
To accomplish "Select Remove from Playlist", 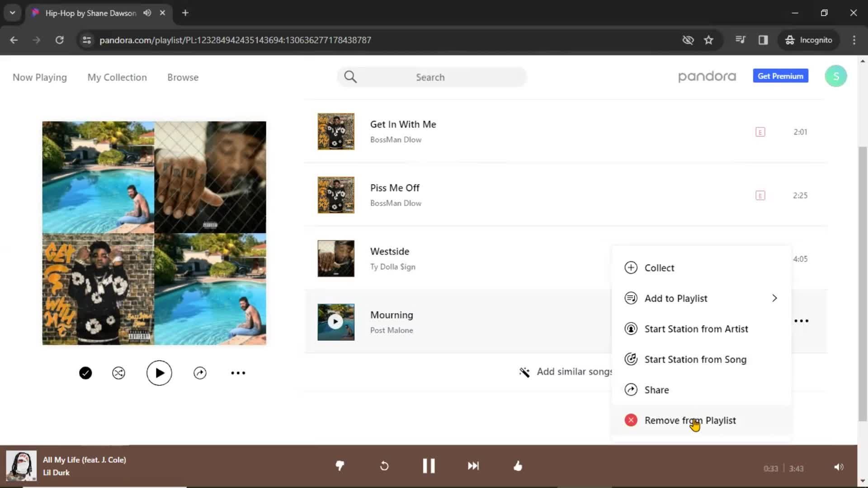I will [702, 421].
